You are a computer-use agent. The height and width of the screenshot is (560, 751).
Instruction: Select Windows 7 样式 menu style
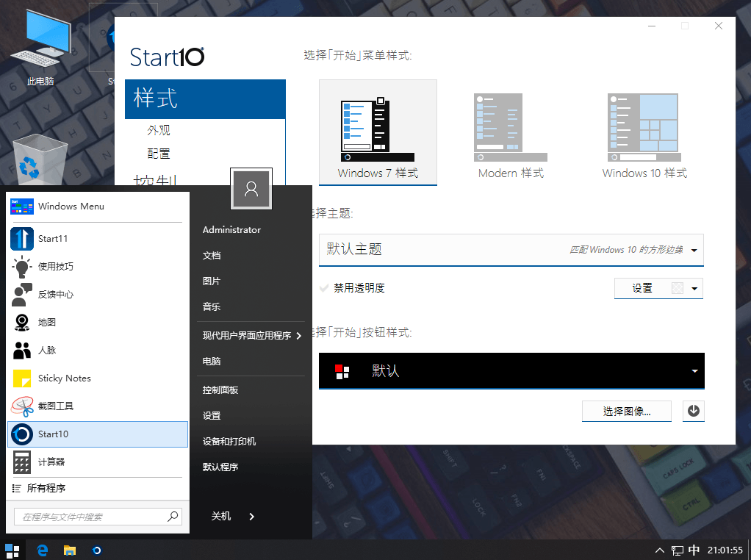tap(378, 132)
